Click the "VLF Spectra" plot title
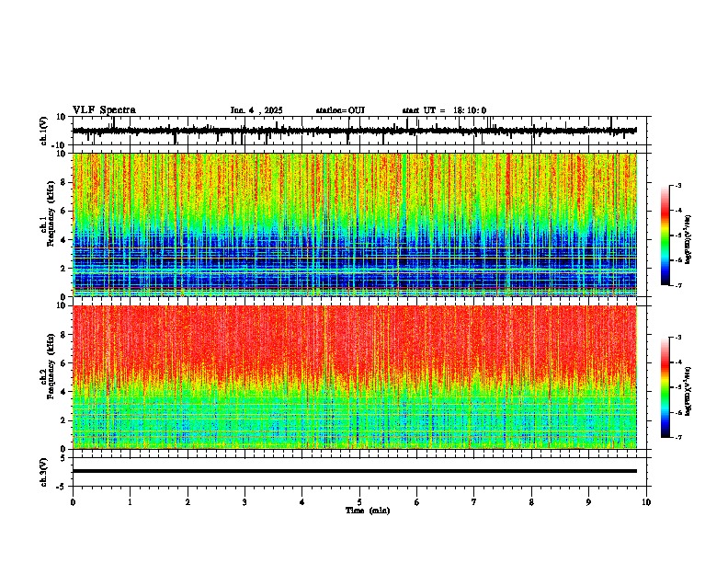728x563 pixels. point(104,110)
